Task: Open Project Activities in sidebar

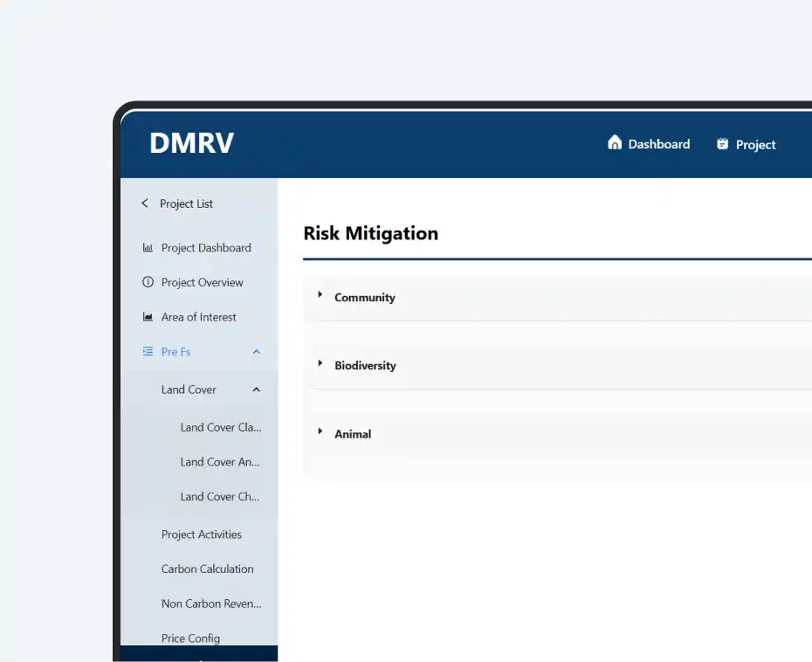Action: (x=201, y=534)
